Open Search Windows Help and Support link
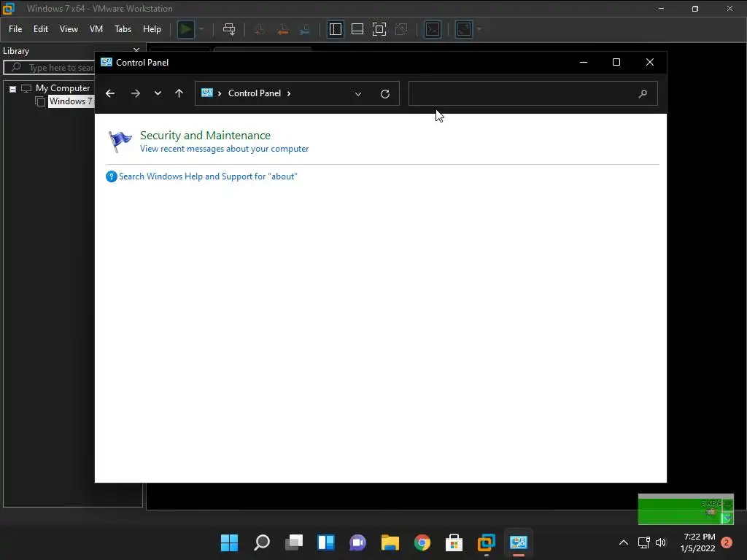 208,176
